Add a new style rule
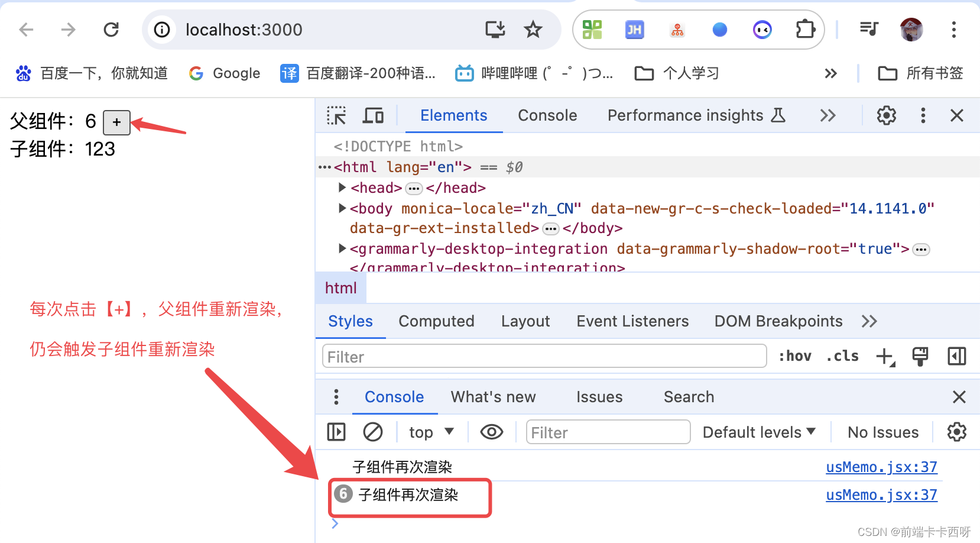 [885, 357]
